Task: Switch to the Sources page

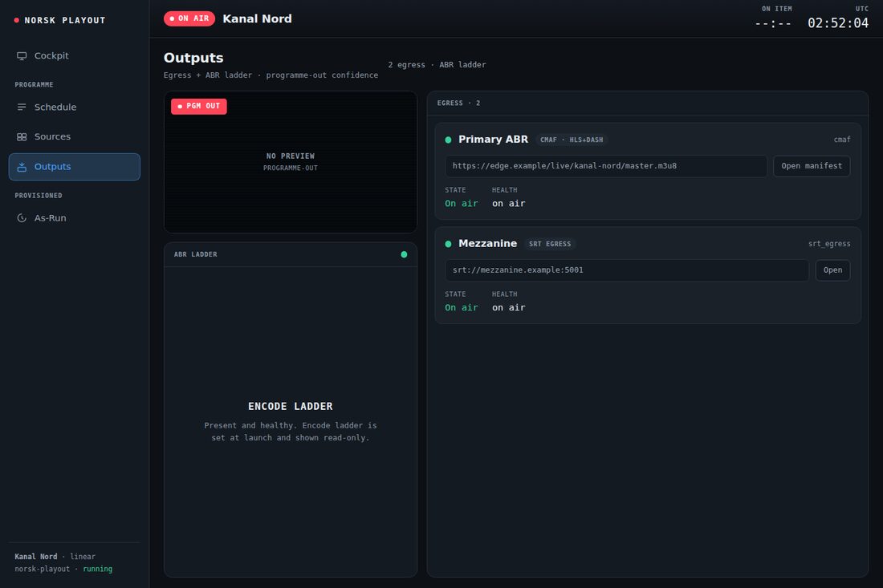Action: pyautogui.click(x=75, y=136)
